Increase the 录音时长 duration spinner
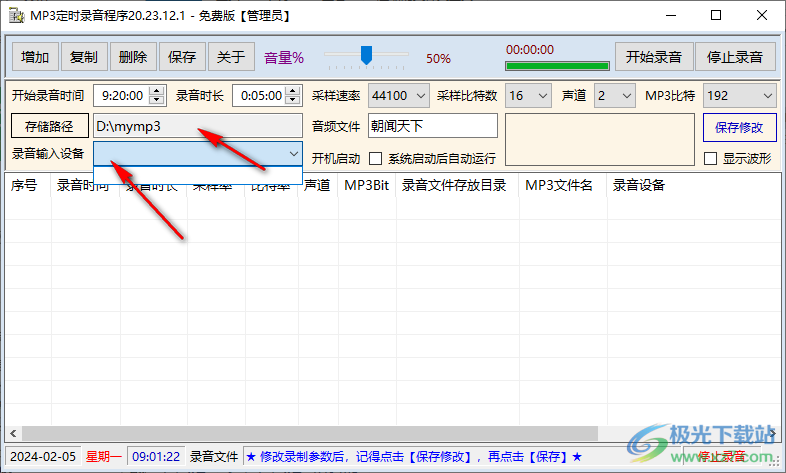Image resolution: width=786 pixels, height=473 pixels. (x=292, y=91)
